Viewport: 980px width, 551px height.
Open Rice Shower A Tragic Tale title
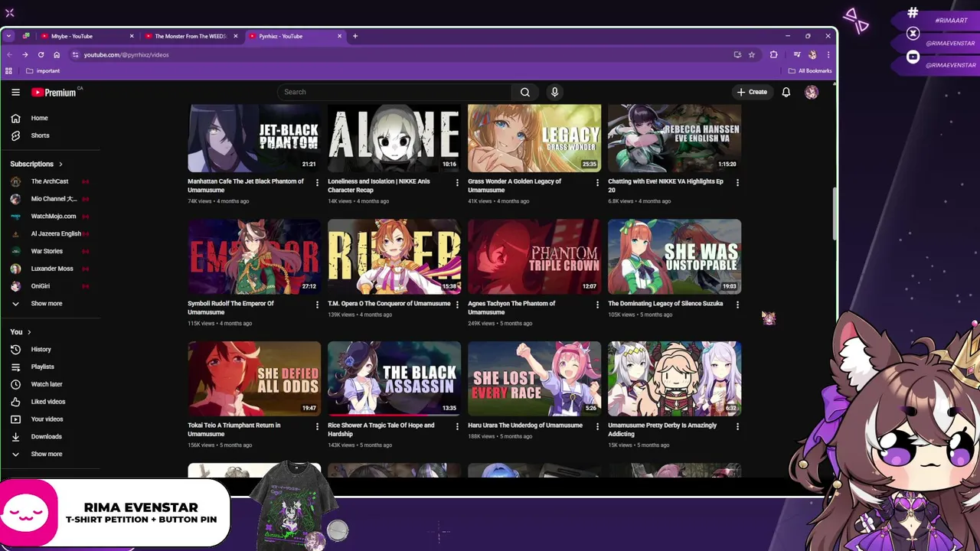pos(381,429)
